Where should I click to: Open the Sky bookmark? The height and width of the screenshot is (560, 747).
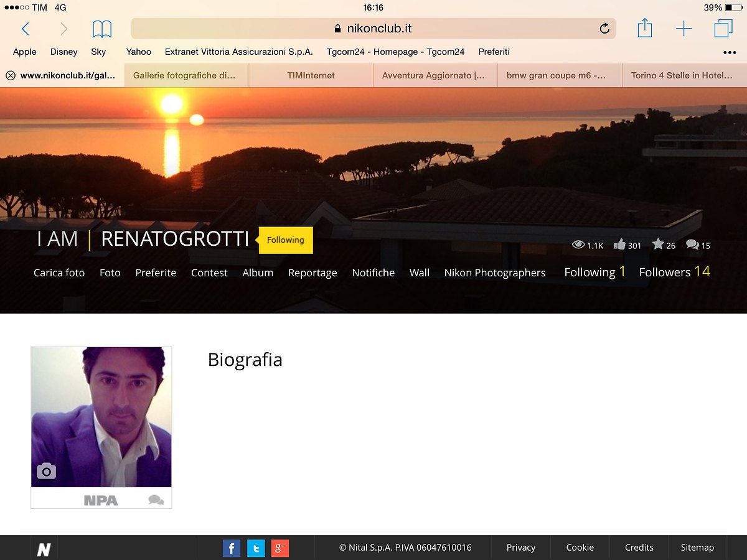point(98,52)
